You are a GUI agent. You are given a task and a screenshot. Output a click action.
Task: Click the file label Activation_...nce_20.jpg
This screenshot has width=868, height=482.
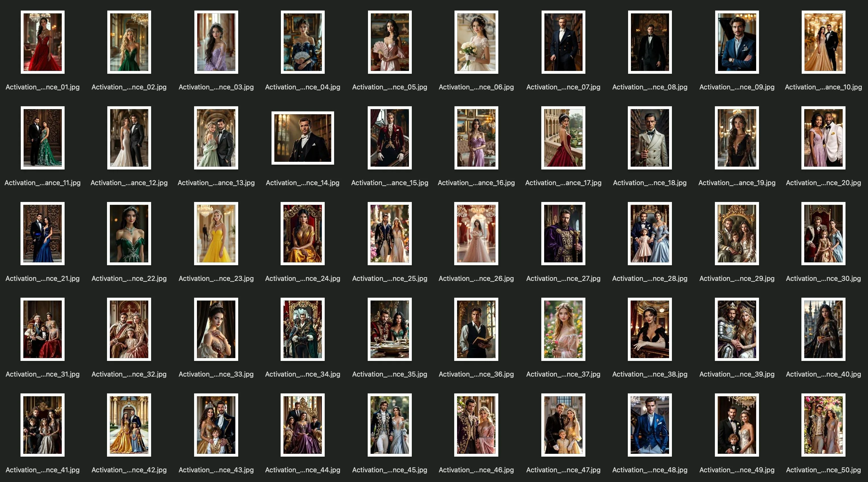823,183
